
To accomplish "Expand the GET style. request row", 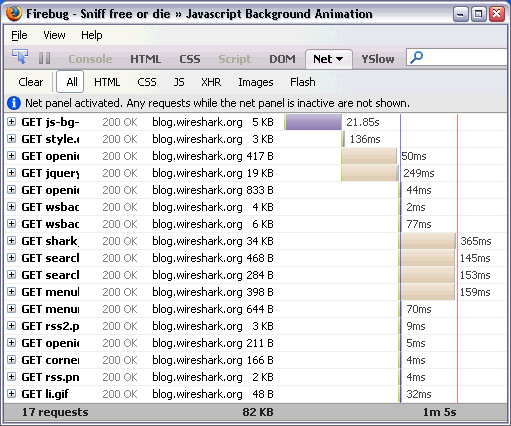I will 11,139.
